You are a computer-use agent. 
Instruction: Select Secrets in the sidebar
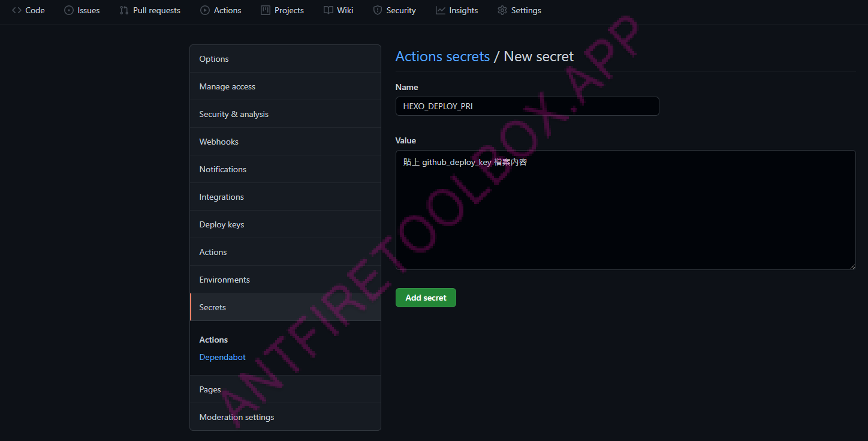coord(285,307)
